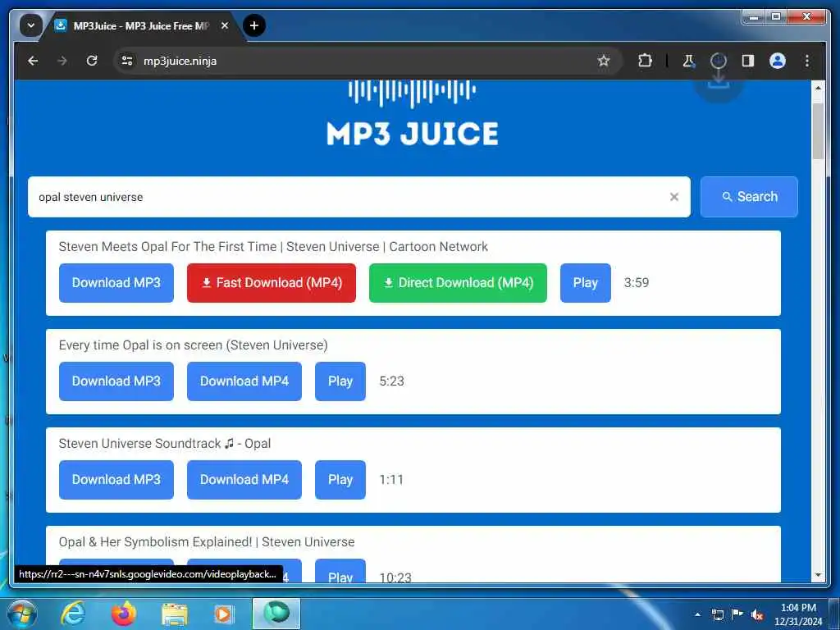
Task: Click the 3:59 duration text
Action: [x=637, y=282]
